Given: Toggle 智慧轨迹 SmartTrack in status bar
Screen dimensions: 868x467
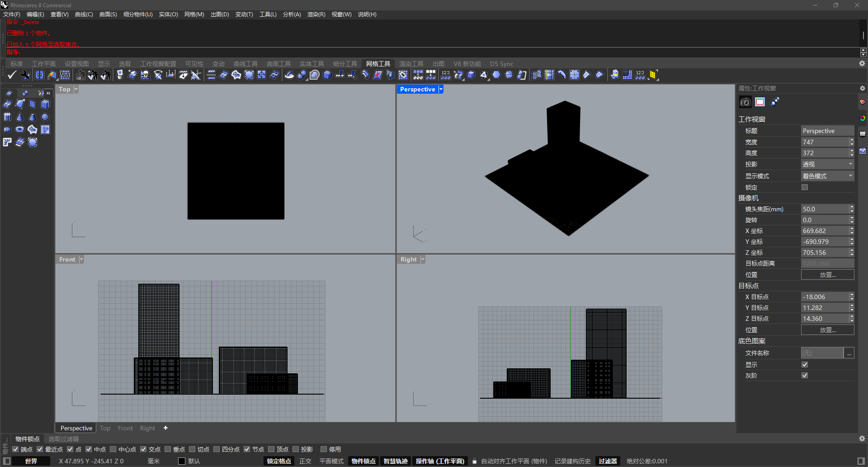Looking at the screenshot, I should [x=396, y=461].
